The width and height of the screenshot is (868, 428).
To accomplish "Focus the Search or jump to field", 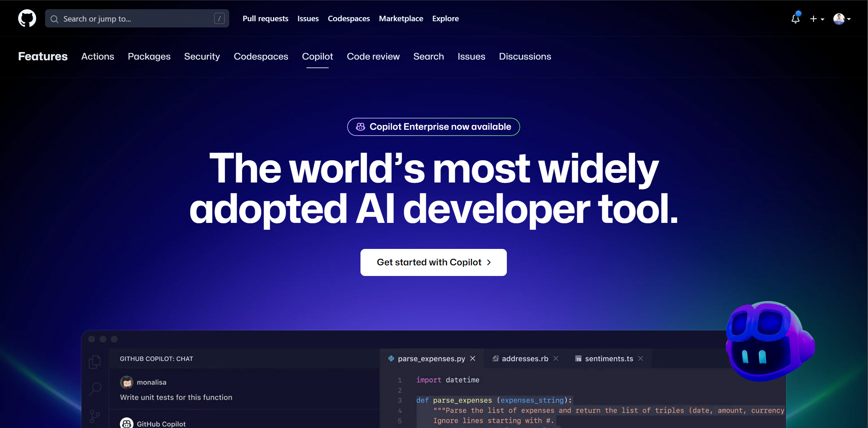I will (133, 18).
